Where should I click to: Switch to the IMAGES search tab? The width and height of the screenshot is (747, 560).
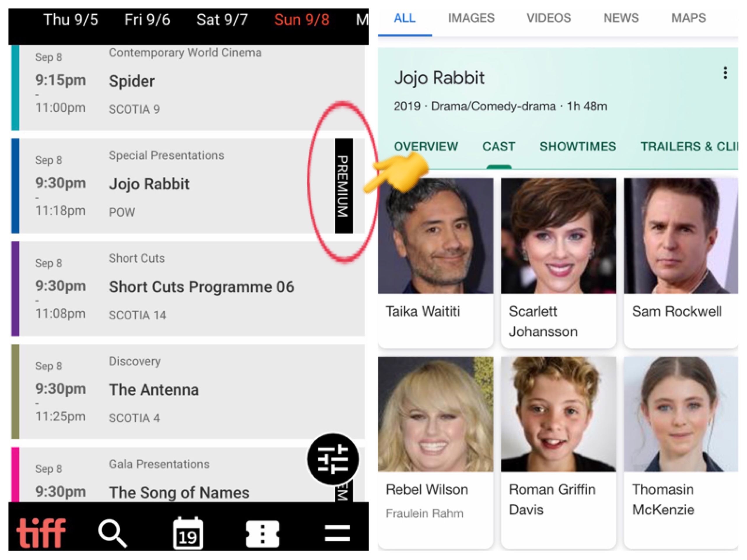(471, 18)
